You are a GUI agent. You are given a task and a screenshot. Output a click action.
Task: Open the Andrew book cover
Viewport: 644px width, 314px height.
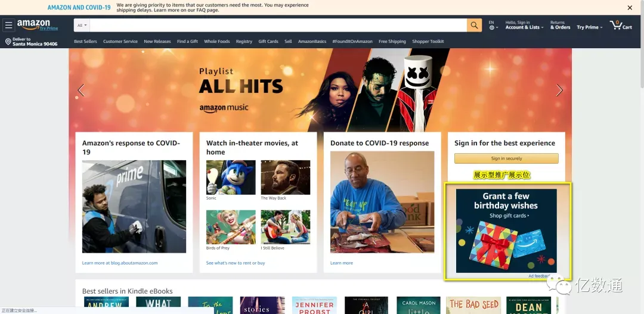tap(106, 306)
